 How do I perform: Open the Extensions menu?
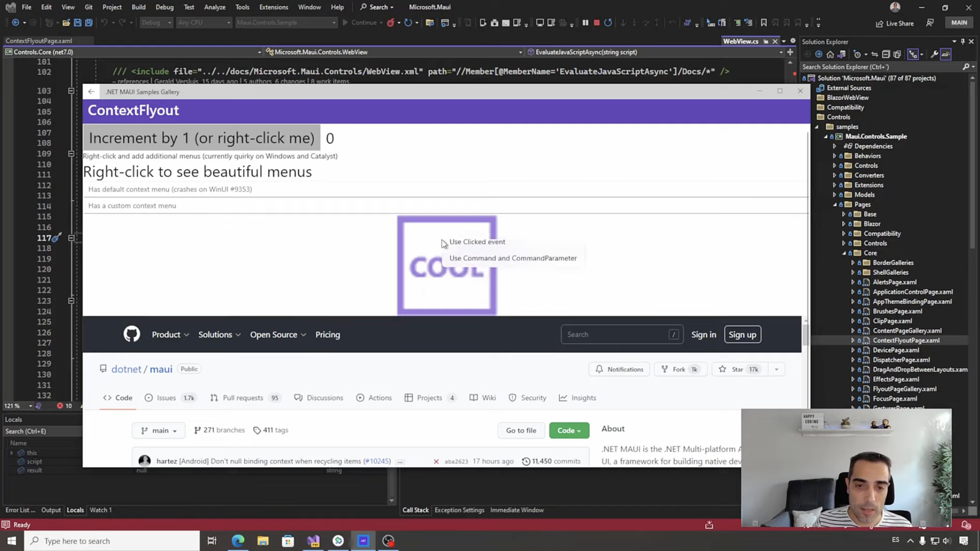(273, 7)
